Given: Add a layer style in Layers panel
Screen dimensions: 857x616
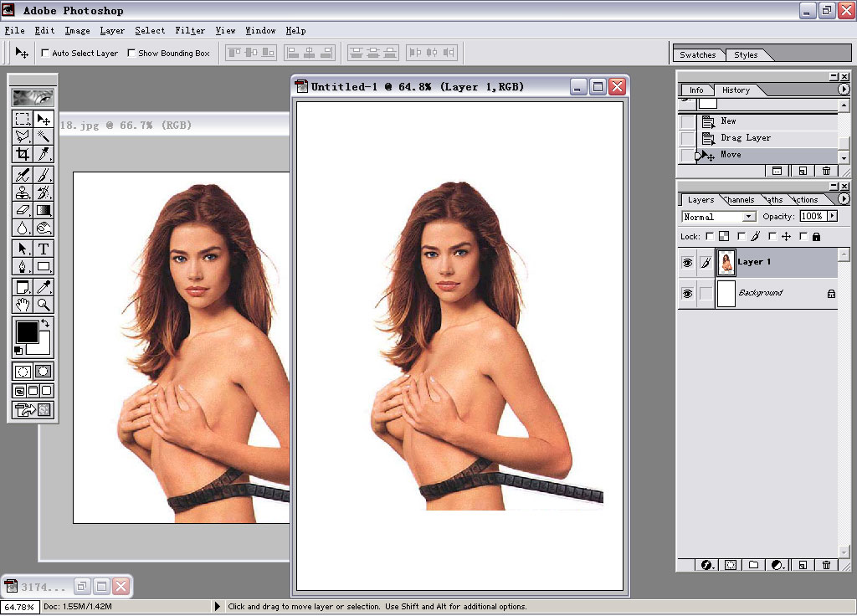Looking at the screenshot, I should tap(706, 565).
